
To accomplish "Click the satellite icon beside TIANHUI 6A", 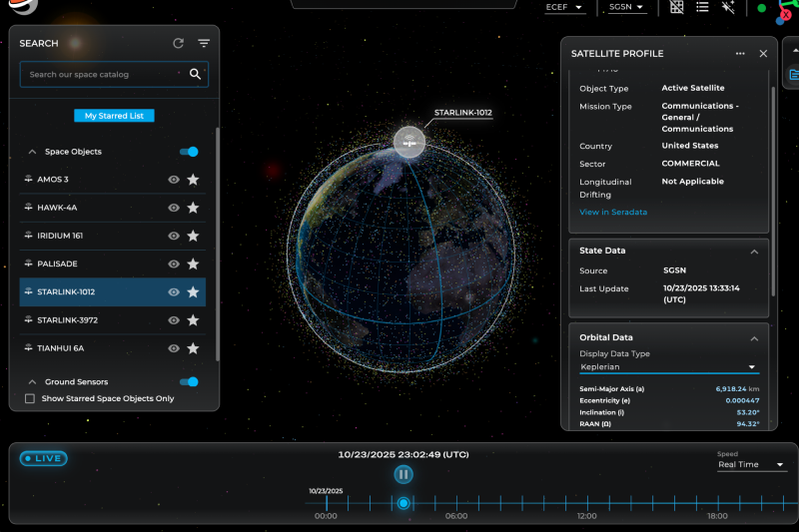I will (29, 347).
